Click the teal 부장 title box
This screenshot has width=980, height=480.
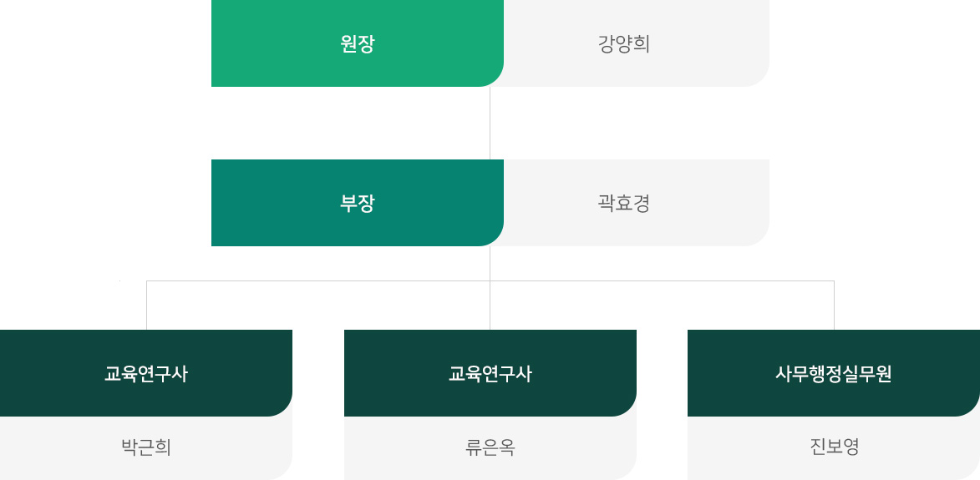coord(358,203)
